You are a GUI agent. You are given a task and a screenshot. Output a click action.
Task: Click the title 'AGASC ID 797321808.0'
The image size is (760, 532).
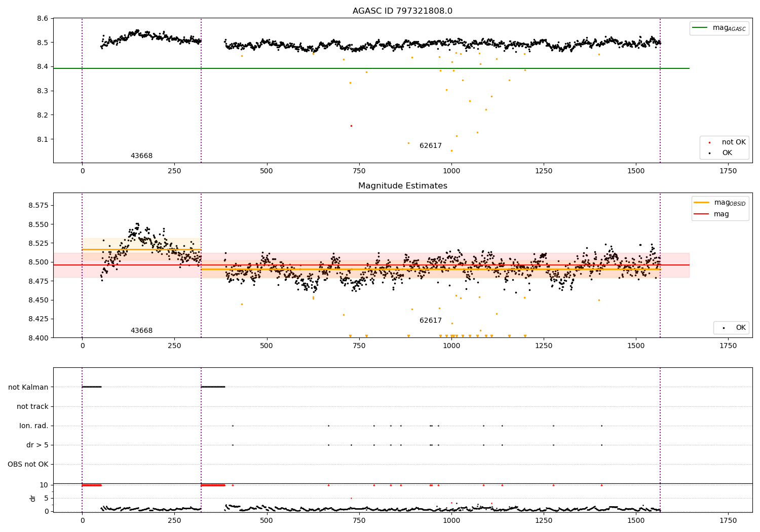tap(402, 11)
